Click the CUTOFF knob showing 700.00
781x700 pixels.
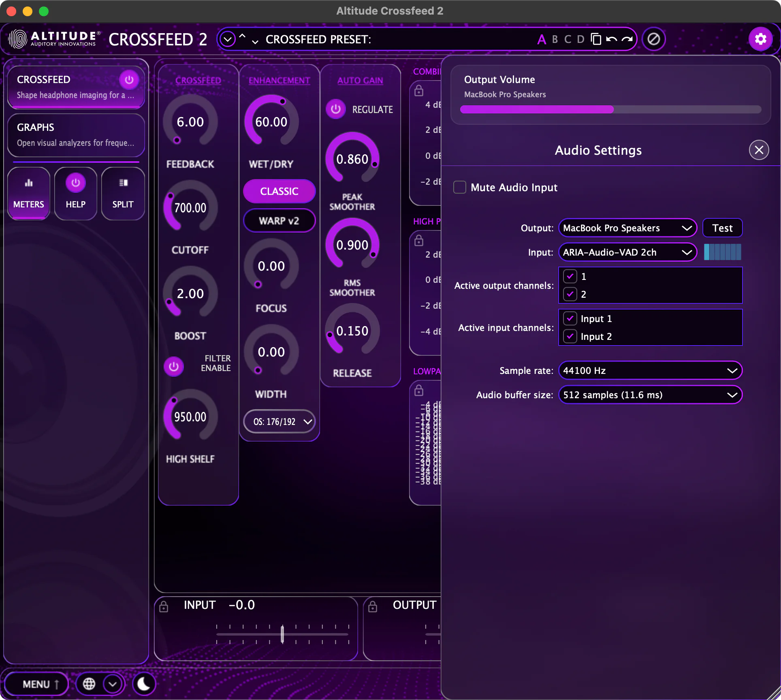pos(190,207)
